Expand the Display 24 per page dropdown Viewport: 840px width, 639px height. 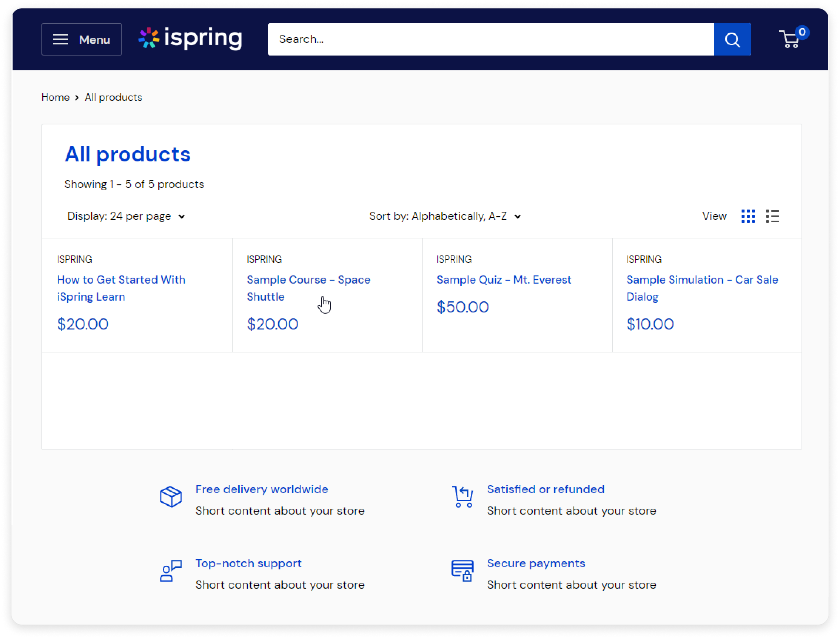[126, 216]
